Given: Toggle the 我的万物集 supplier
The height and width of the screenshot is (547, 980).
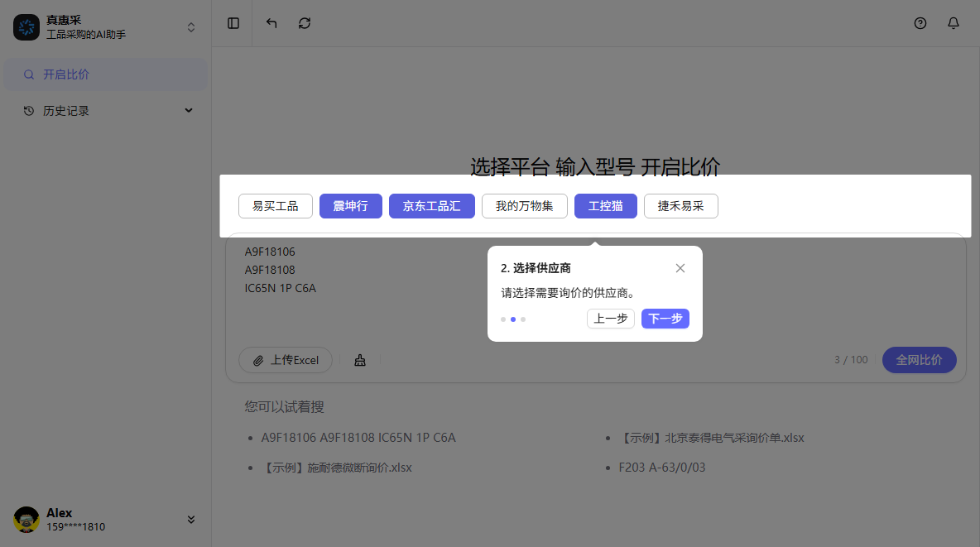Looking at the screenshot, I should (x=524, y=206).
